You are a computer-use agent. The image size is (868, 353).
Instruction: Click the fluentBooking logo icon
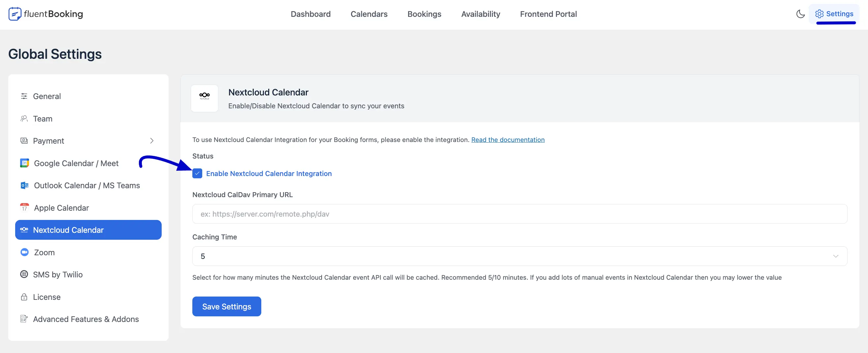15,14
